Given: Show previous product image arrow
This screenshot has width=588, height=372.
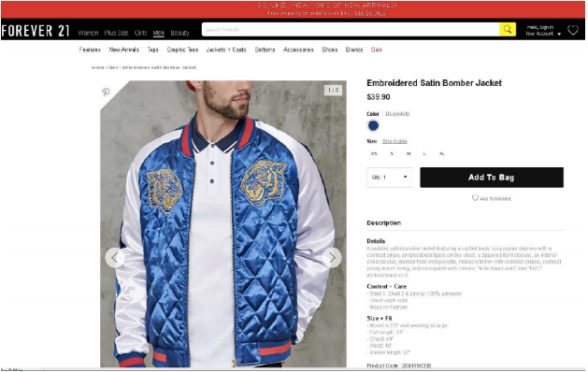Looking at the screenshot, I should point(115,258).
